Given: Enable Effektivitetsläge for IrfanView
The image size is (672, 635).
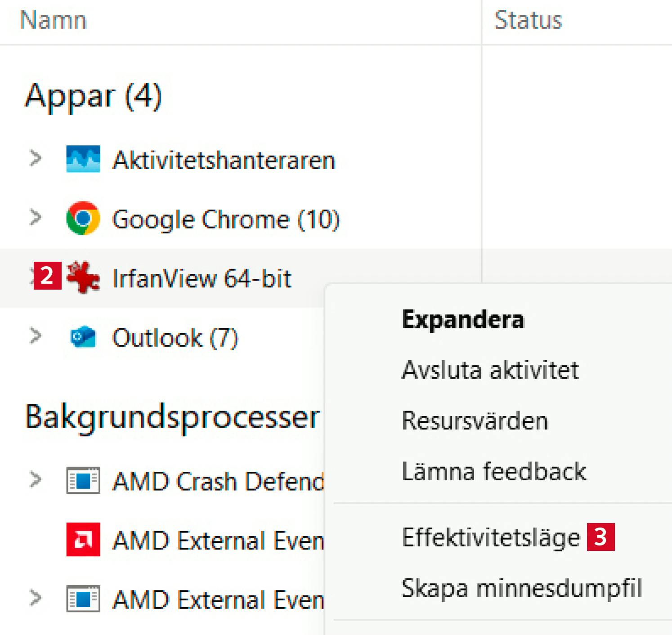Looking at the screenshot, I should (491, 537).
